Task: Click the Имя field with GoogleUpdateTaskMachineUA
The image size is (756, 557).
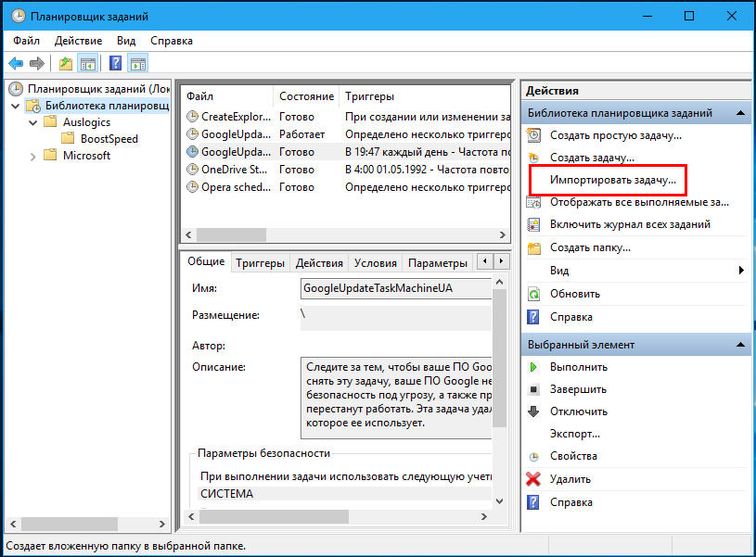Action: 396,288
